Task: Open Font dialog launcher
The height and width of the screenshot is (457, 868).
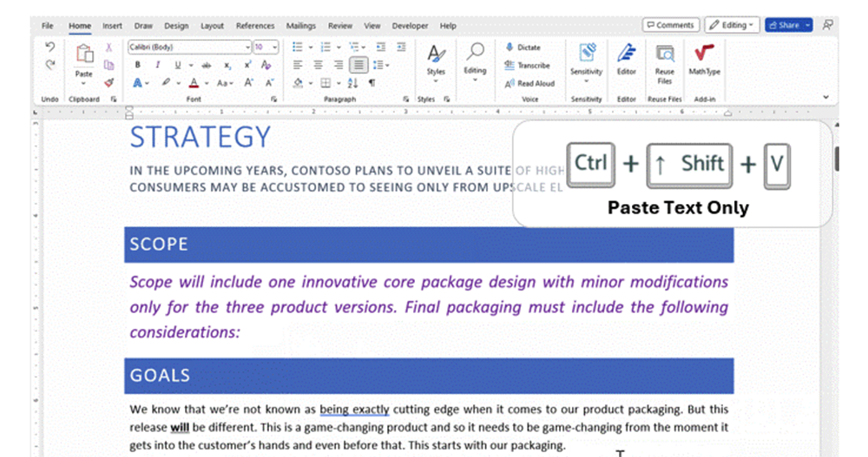Action: [273, 99]
